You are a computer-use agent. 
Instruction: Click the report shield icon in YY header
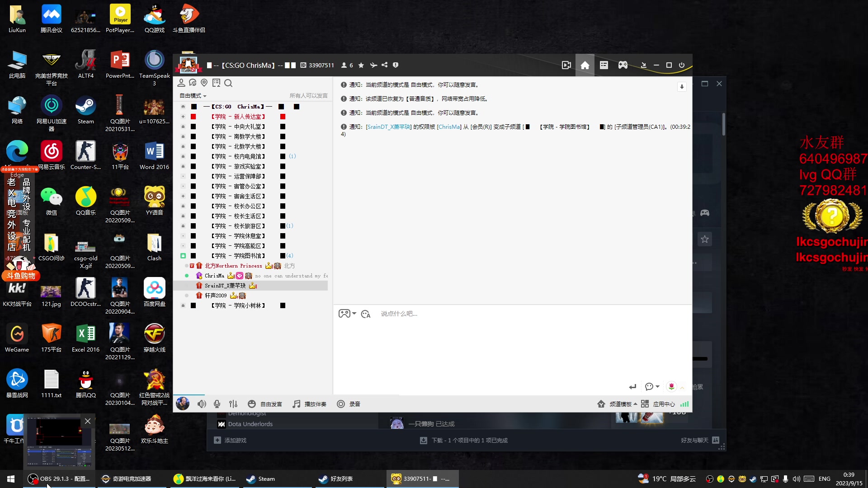pos(396,65)
